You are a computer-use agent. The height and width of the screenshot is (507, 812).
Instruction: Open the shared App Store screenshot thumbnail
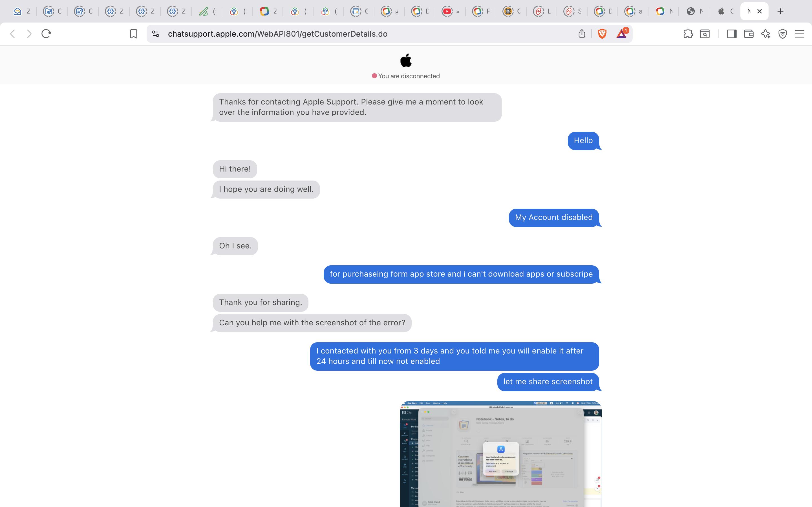[x=501, y=454]
